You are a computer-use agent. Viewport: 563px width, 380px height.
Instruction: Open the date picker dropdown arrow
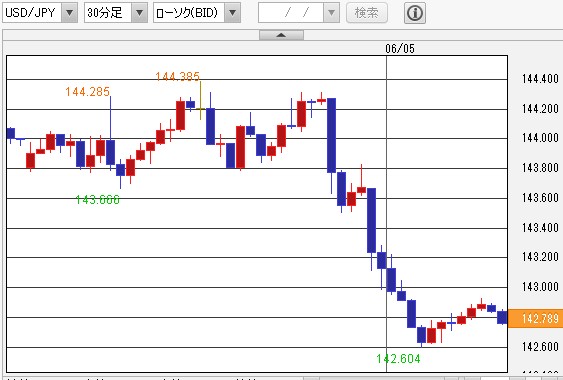click(331, 13)
